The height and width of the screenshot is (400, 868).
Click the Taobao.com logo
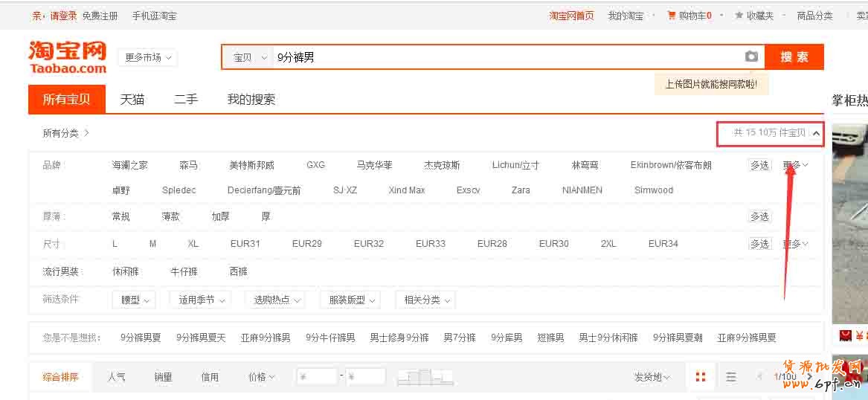tap(68, 57)
